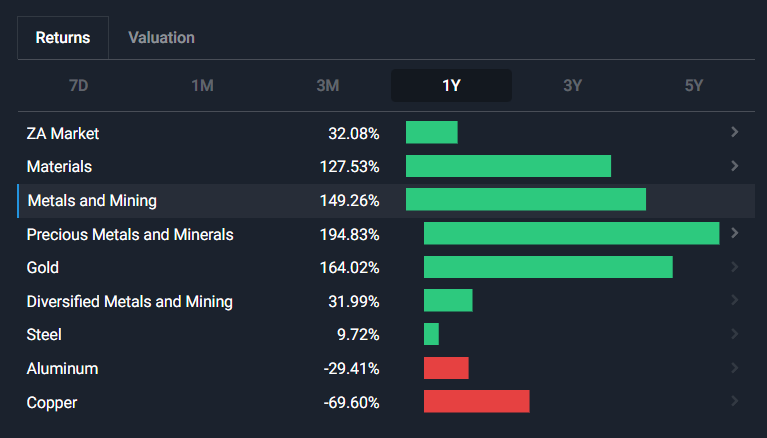Select the Returns tab
The image size is (767, 438).
pos(63,38)
